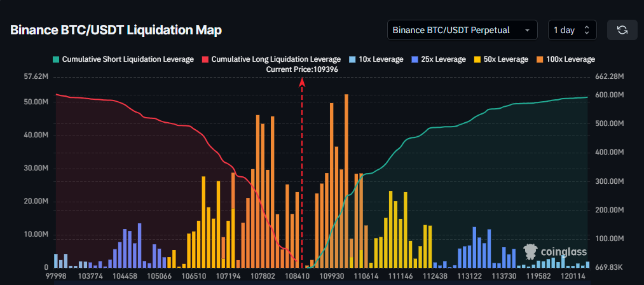The height and width of the screenshot is (285, 644).
Task: Click the 100.00M right axis label
Action: click(608, 239)
